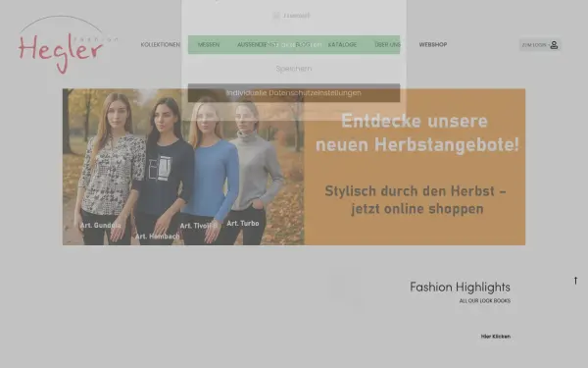Click the Art. Hambach label

click(x=157, y=237)
